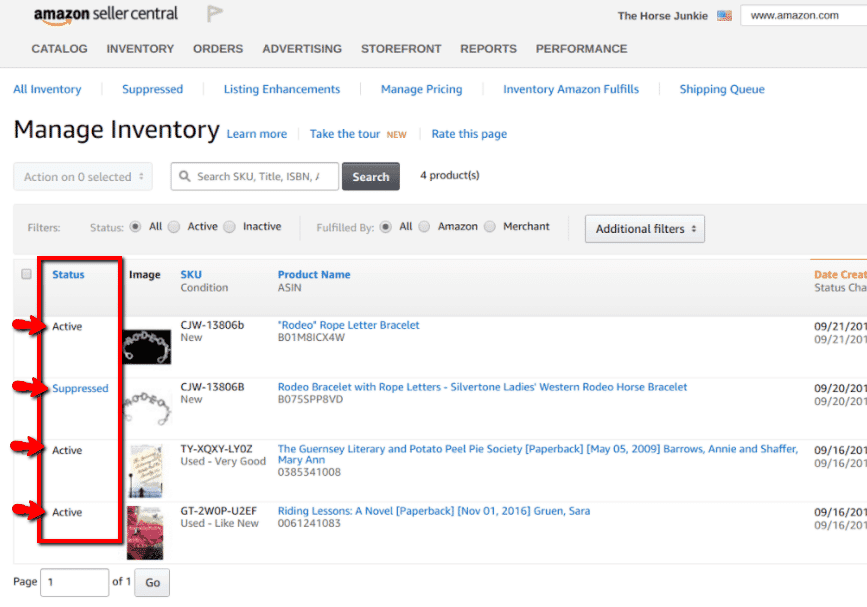Select Merchant under Fulfilled By filter
The width and height of the screenshot is (867, 607).
tap(490, 226)
